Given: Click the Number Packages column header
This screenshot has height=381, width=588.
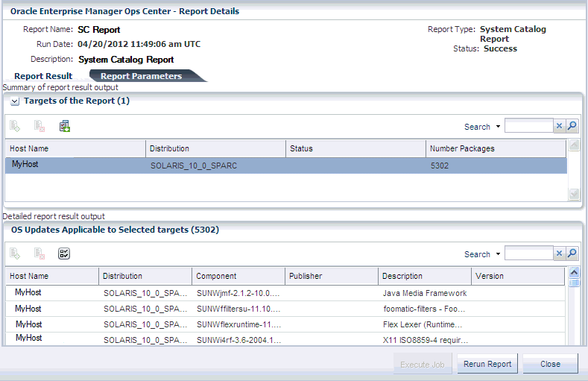Looking at the screenshot, I should pyautogui.click(x=496, y=148).
